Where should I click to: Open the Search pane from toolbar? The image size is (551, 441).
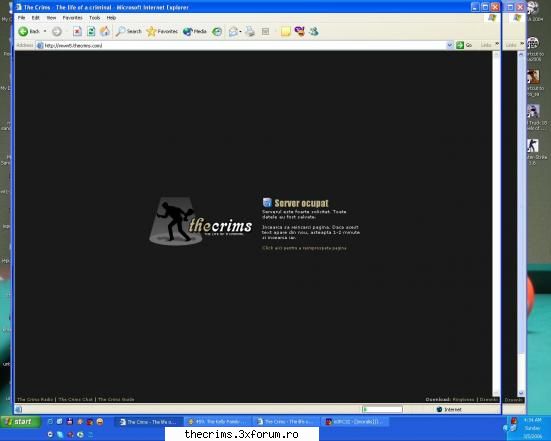tap(129, 32)
